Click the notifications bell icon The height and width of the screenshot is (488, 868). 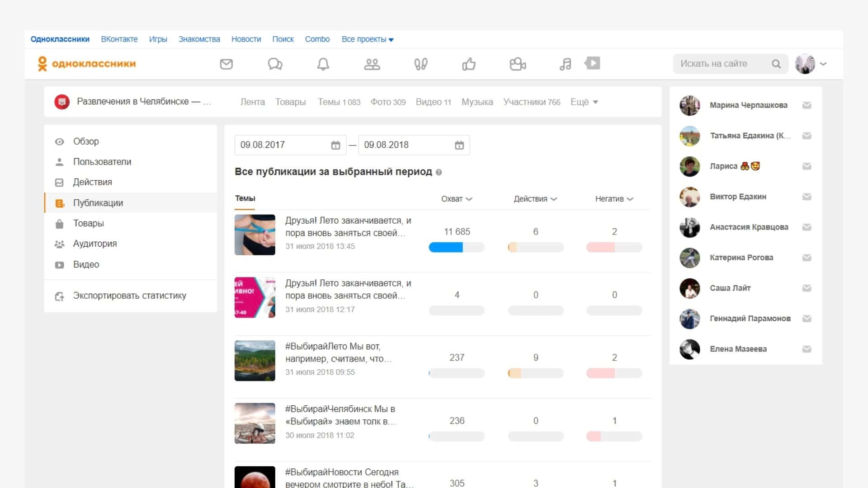tap(323, 64)
